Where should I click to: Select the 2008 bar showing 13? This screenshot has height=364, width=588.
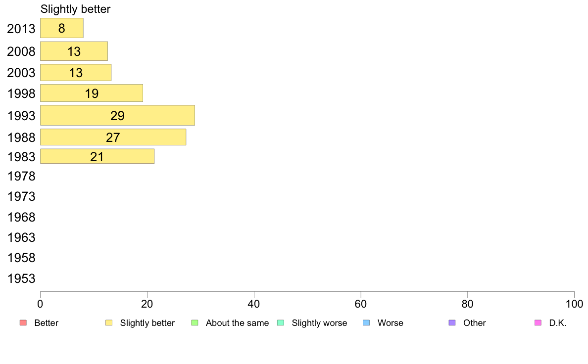(74, 51)
